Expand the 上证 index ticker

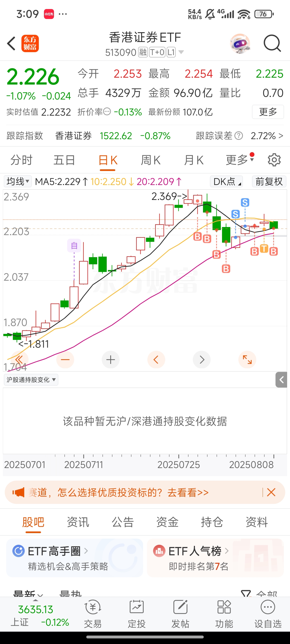tap(36, 614)
